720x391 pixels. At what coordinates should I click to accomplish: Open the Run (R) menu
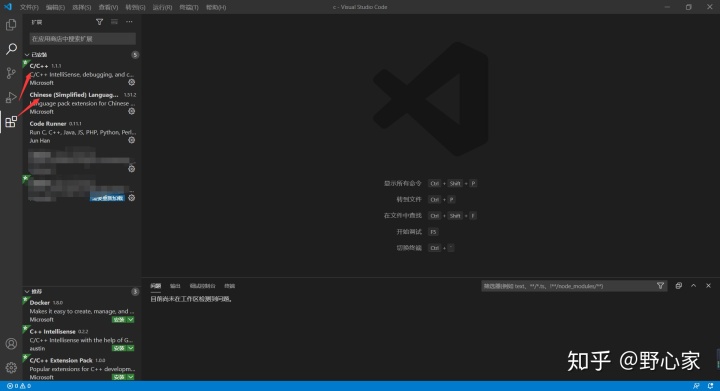162,7
